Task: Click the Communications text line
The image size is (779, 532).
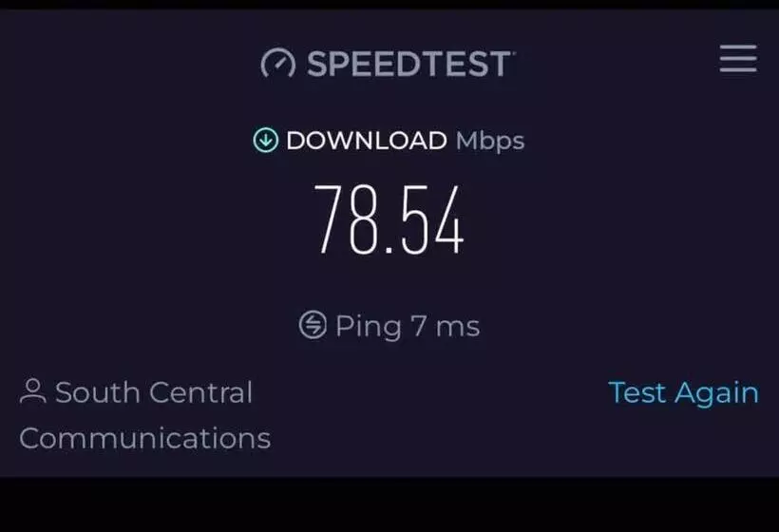Action: 145,438
